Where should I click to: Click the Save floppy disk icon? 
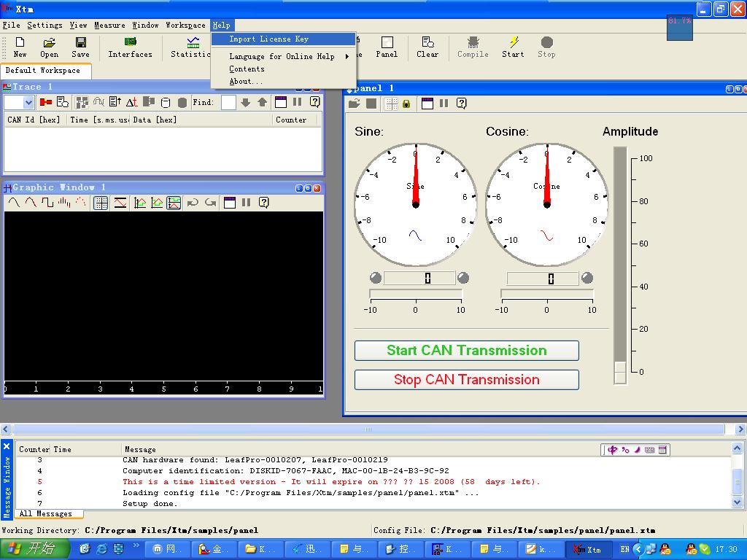pos(80,47)
